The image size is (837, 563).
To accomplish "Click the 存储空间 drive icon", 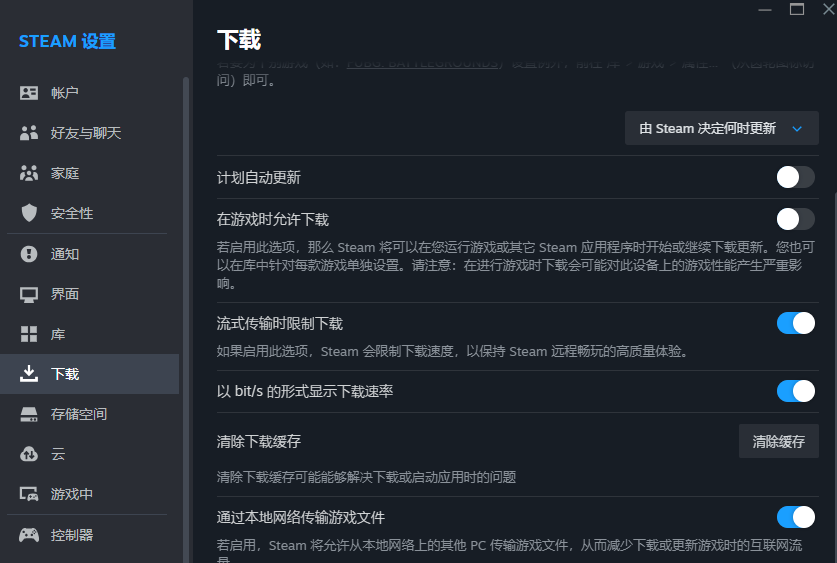I will pyautogui.click(x=29, y=414).
